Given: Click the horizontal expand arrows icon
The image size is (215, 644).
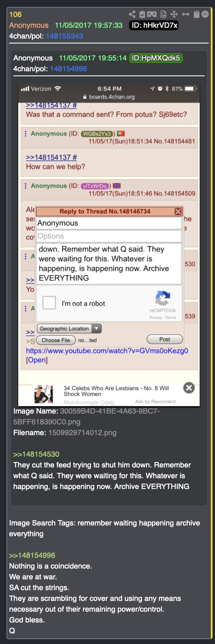Looking at the screenshot, I should point(186,15).
